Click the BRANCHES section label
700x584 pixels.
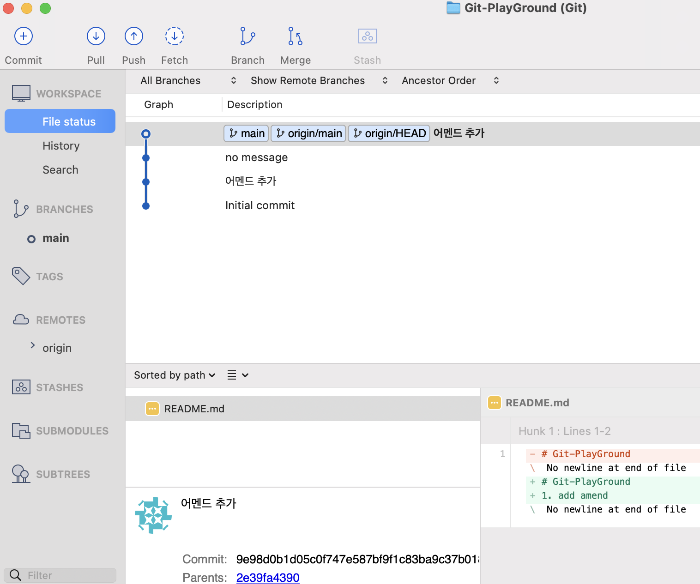click(x=65, y=209)
